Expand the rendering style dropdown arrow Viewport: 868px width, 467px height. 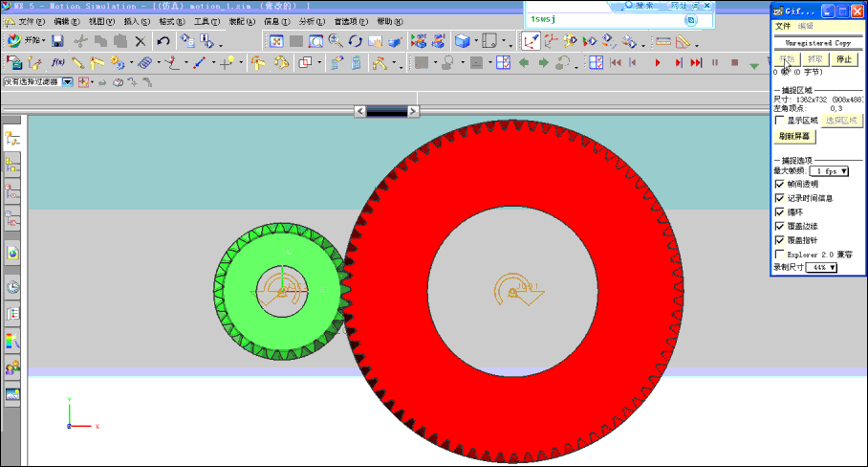coord(476,41)
